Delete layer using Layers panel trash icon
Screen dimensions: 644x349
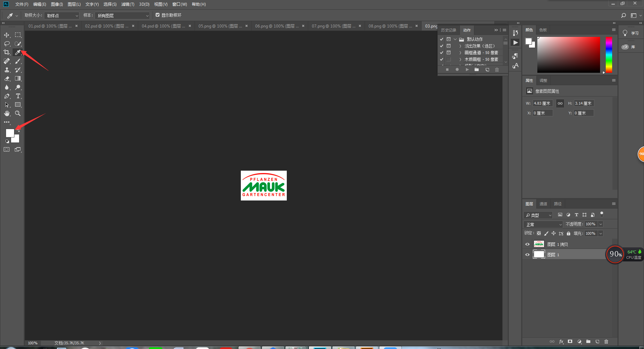point(606,342)
